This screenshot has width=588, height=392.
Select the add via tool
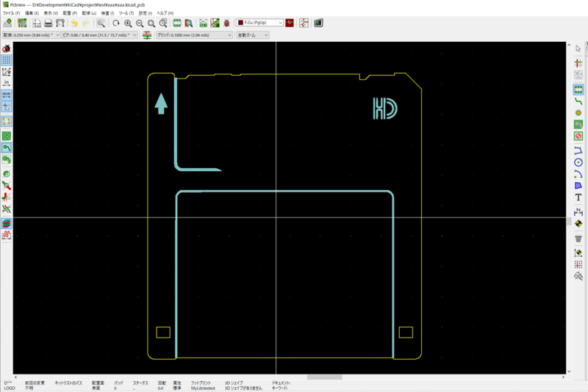pyautogui.click(x=578, y=113)
